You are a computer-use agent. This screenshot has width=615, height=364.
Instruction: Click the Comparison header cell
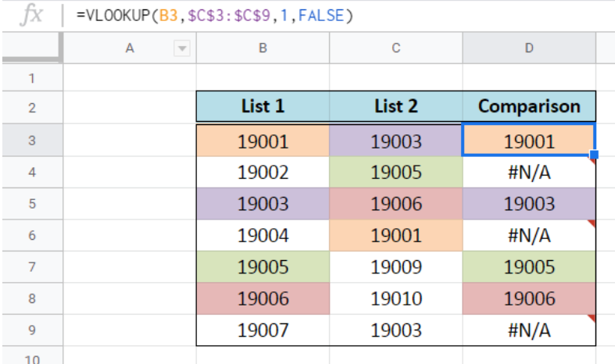point(529,106)
